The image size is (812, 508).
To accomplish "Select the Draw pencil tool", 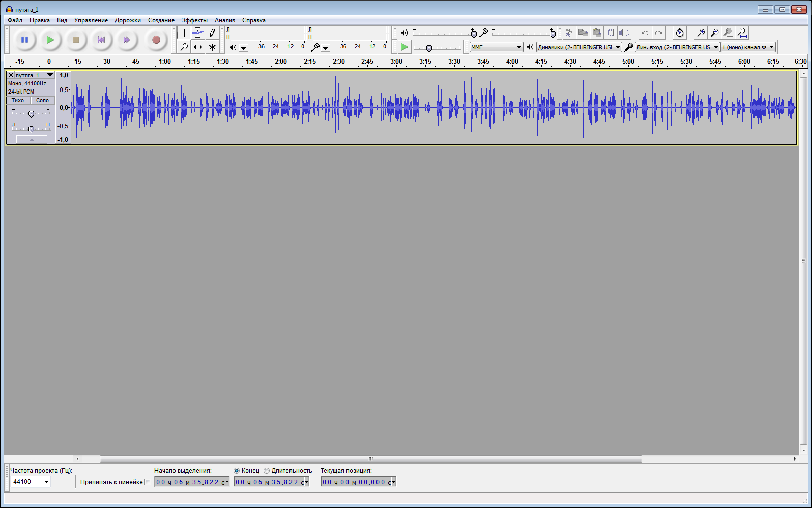I will 212,33.
